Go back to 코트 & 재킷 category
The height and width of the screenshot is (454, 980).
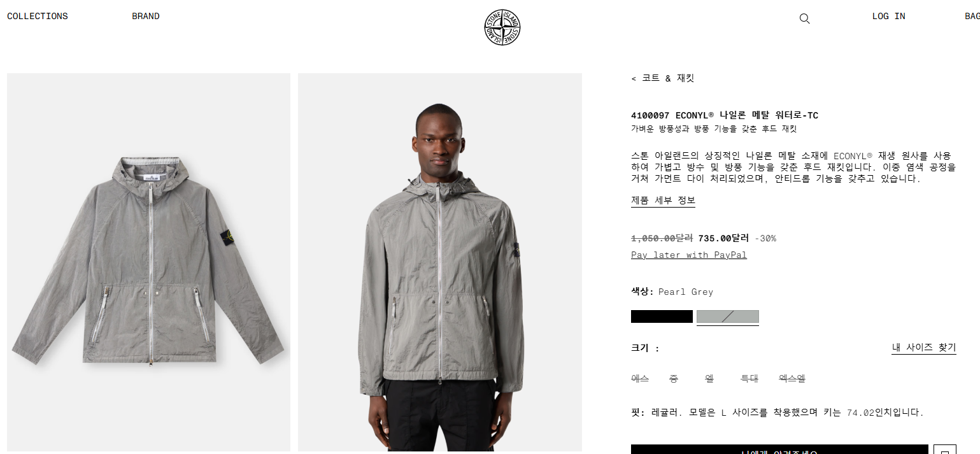(663, 78)
